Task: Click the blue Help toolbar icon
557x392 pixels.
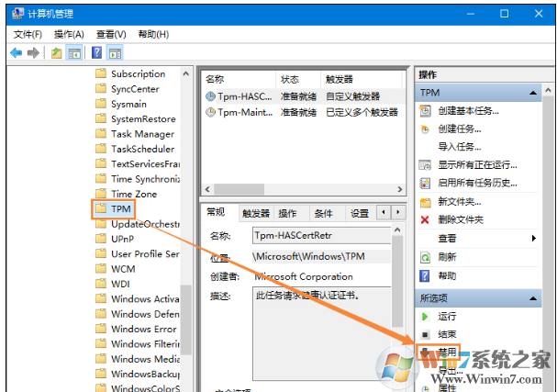Action: [x=96, y=53]
